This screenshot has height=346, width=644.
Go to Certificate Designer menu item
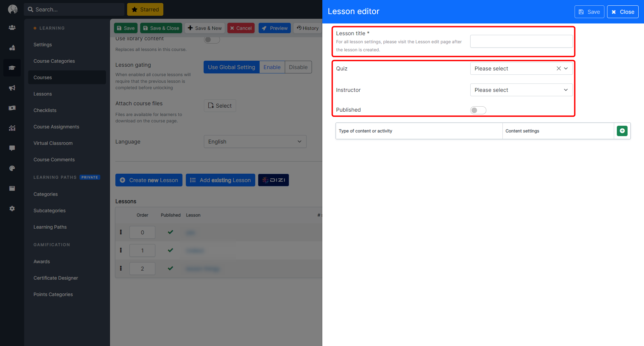tap(56, 278)
